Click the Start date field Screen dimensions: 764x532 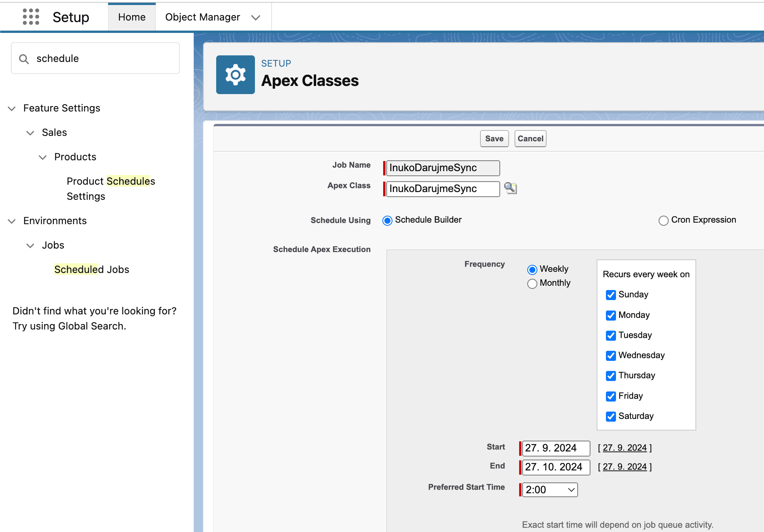click(x=556, y=448)
